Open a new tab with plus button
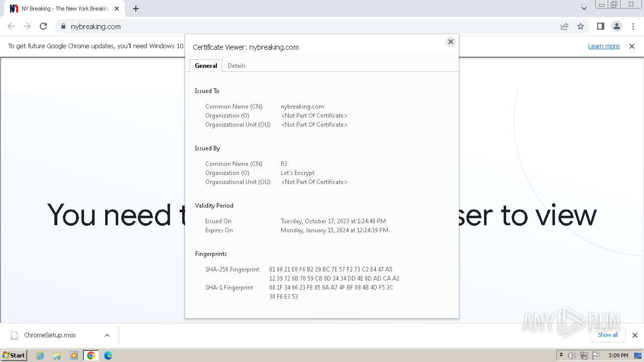Screen dimensions: 644x362 tap(135, 9)
